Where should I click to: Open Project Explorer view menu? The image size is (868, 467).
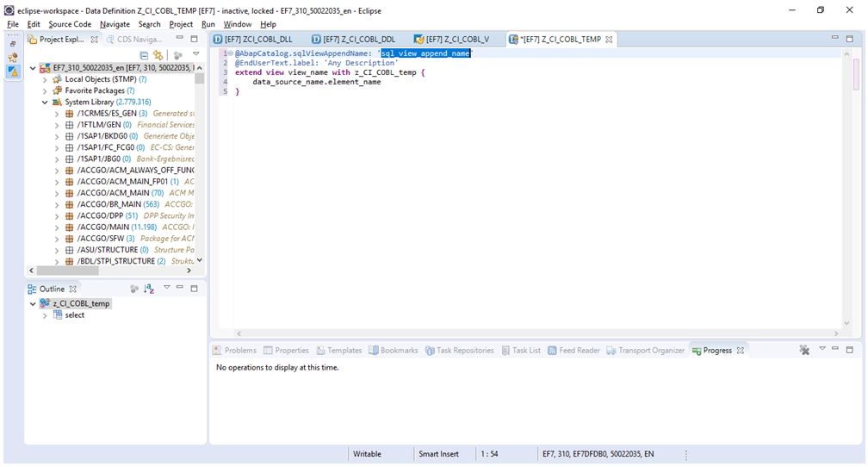click(x=196, y=54)
